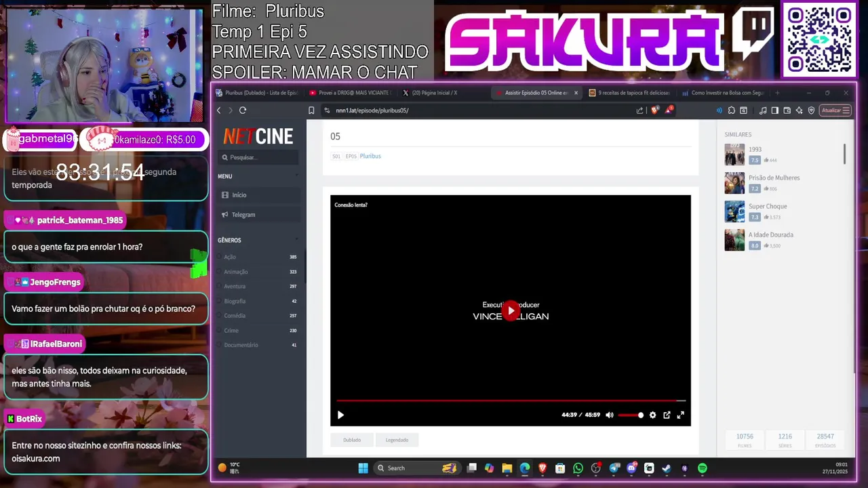The height and width of the screenshot is (488, 868).
Task: Click the play icon in the player bar
Action: click(x=340, y=415)
